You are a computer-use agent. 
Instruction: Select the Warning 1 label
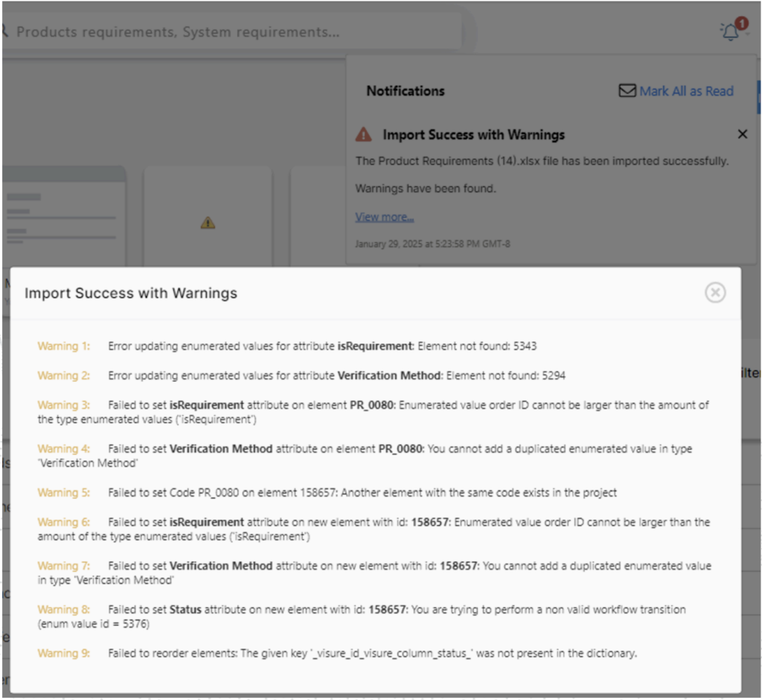64,346
